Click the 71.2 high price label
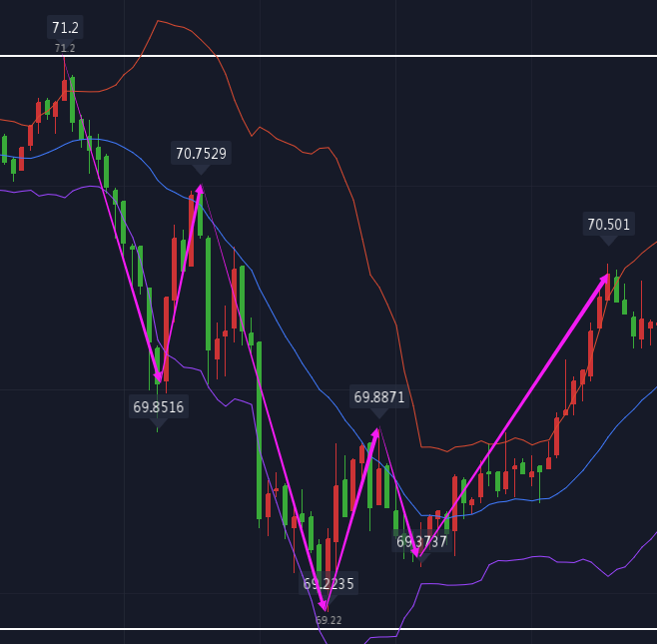Viewport: 657px width, 644px height. pos(65,28)
